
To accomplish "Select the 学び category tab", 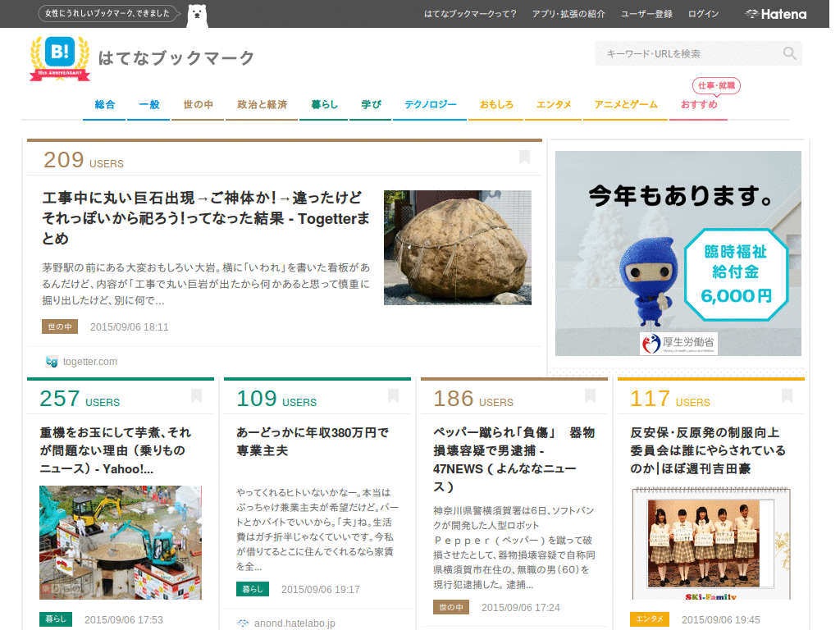I will (371, 104).
